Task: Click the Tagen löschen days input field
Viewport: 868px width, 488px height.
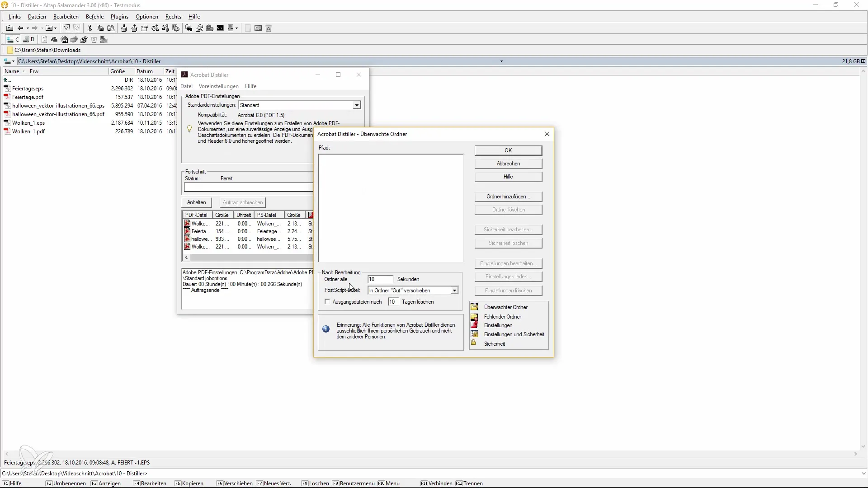Action: (x=393, y=302)
